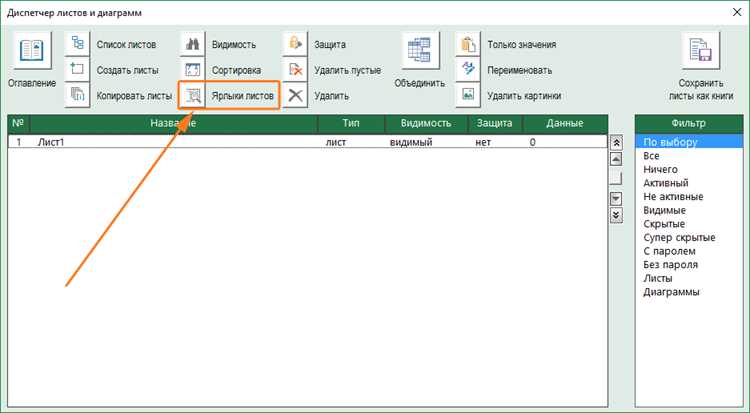Open Список листов tree icon
This screenshot has width=750, height=413.
[x=77, y=44]
